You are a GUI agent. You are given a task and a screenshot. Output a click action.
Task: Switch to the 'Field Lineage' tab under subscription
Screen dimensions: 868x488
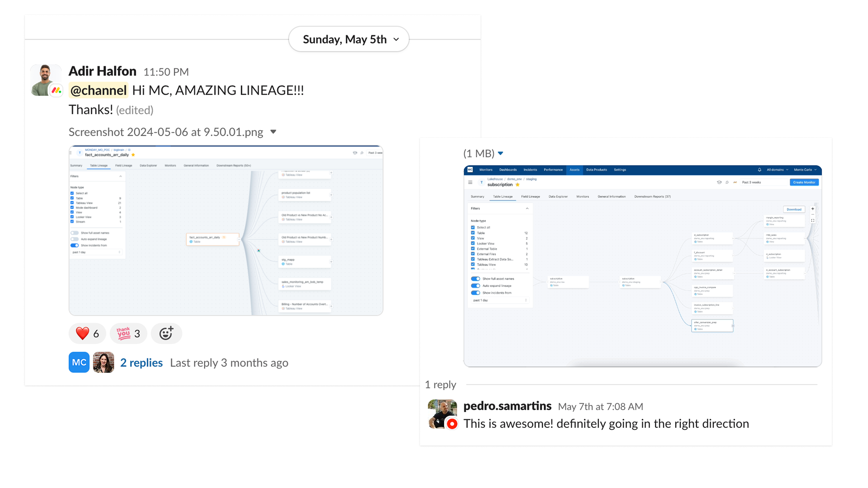pyautogui.click(x=530, y=196)
